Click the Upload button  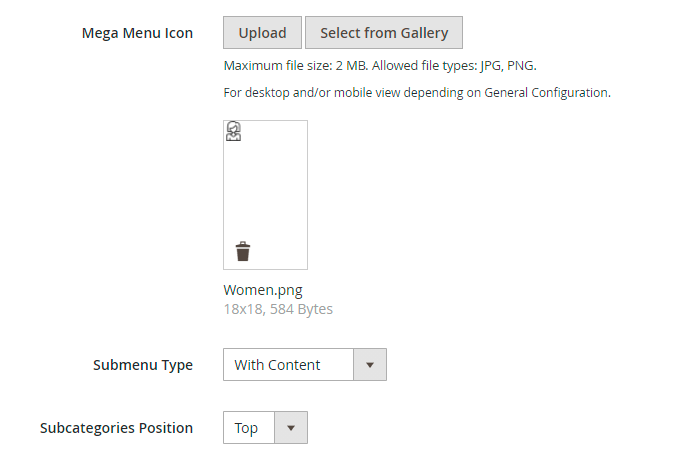[x=262, y=33]
